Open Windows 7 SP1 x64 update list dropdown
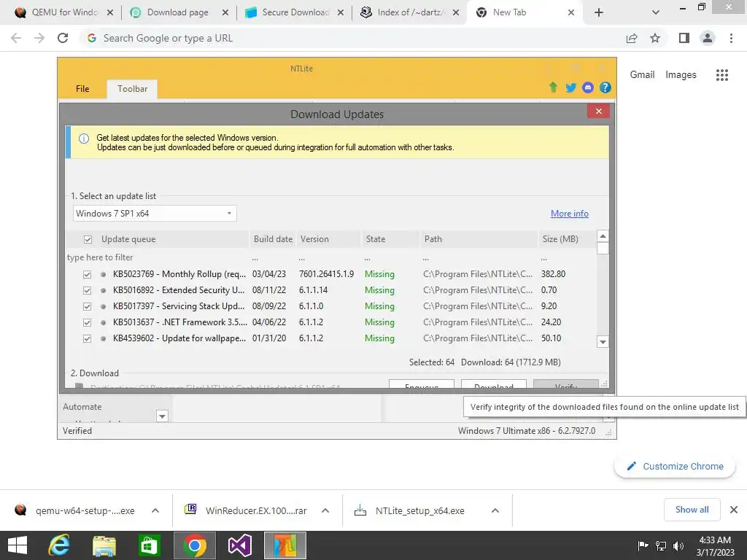Screen dimensions: 747x560 [155, 214]
